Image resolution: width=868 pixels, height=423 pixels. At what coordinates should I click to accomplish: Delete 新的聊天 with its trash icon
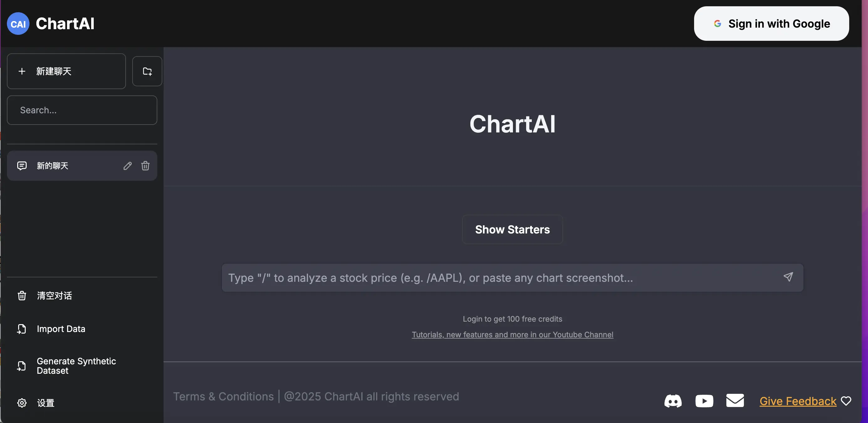pyautogui.click(x=145, y=166)
